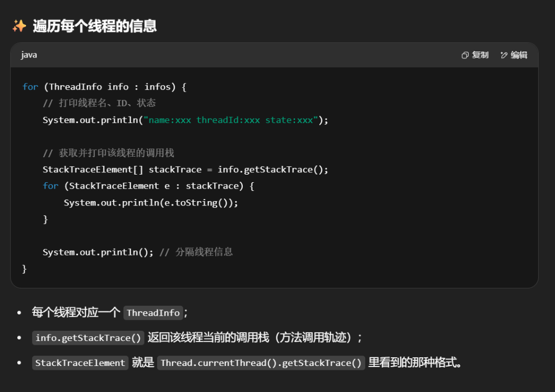Click the sparkle emoji beside the heading
Viewport: 555px width, 392px height.
point(20,26)
